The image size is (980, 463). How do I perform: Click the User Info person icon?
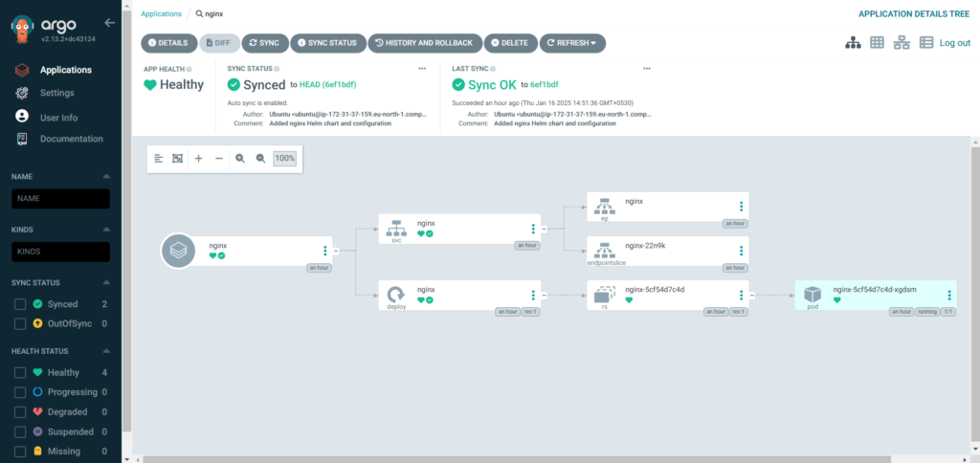(x=22, y=117)
